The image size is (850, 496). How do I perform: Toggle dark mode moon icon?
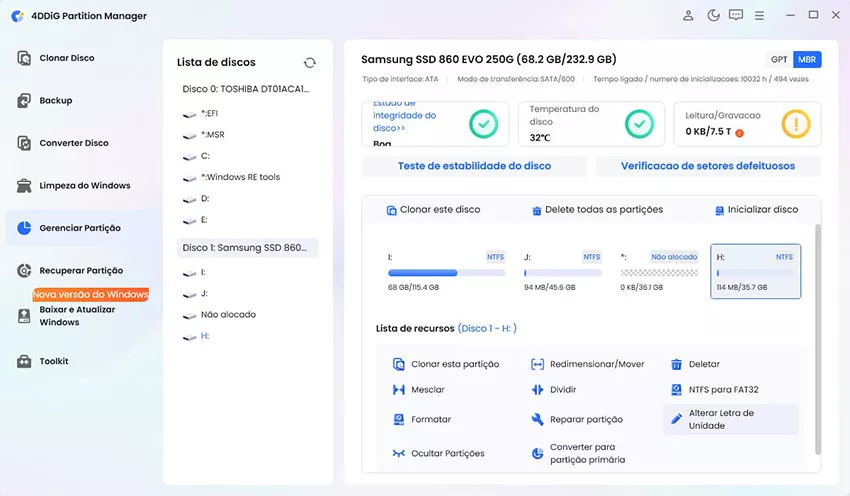click(713, 16)
